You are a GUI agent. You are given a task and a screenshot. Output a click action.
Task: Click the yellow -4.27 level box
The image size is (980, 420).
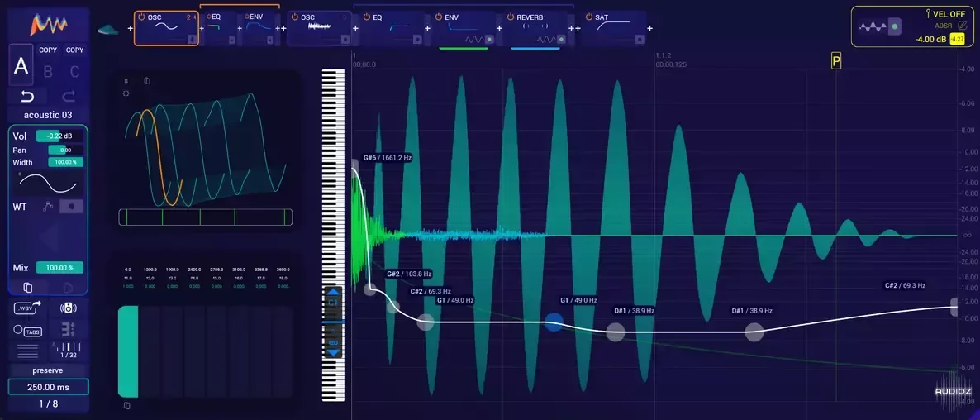(x=957, y=39)
